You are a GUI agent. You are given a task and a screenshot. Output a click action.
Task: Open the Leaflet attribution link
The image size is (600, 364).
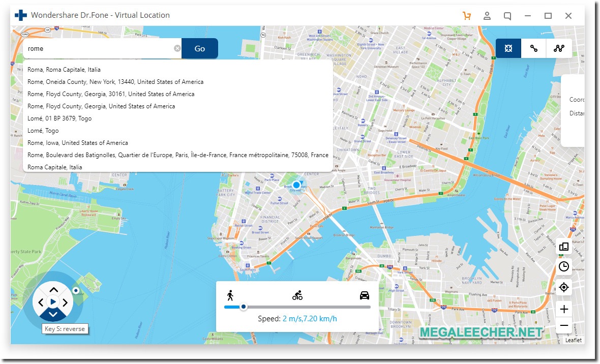(573, 340)
